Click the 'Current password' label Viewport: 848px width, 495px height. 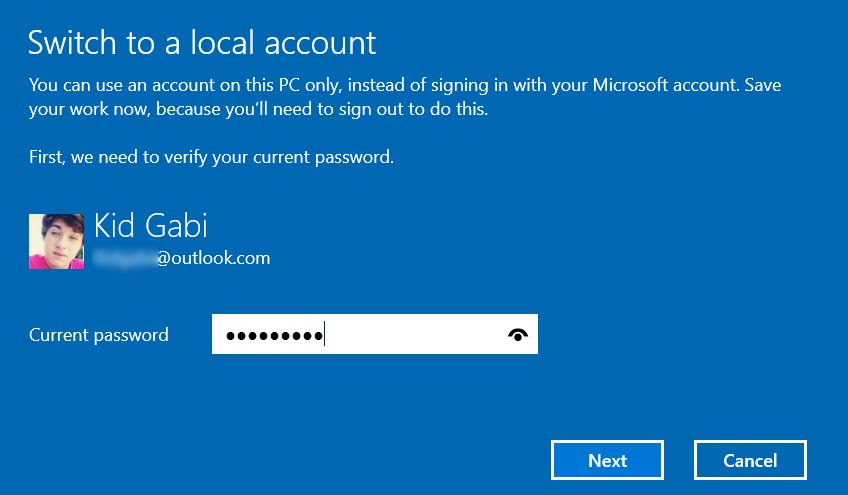(98, 335)
